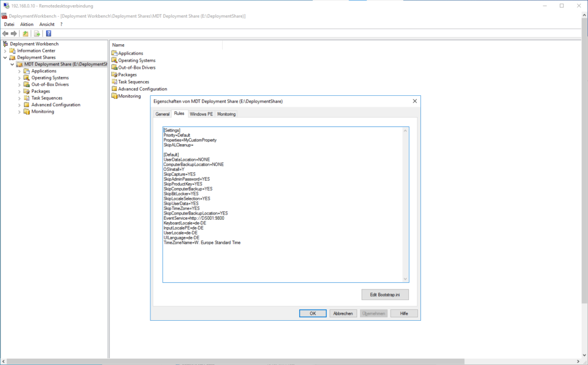The image size is (588, 365).
Task: Click the Übernehmen button
Action: pos(373,313)
